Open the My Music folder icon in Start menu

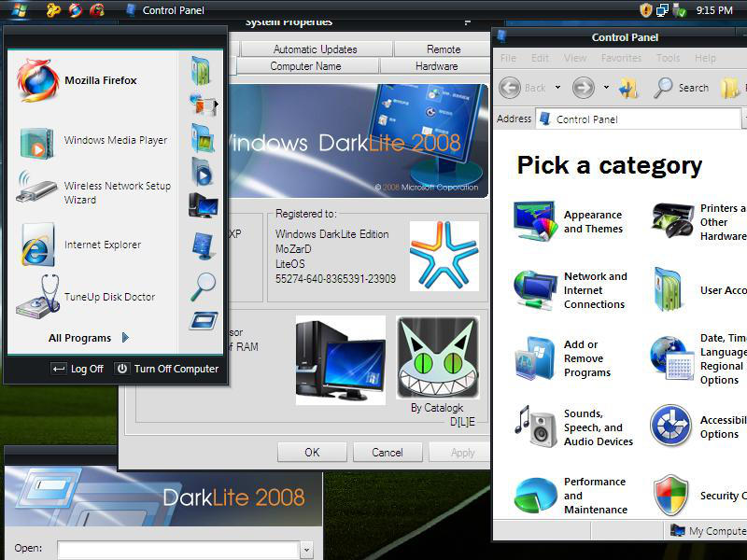pos(202,173)
